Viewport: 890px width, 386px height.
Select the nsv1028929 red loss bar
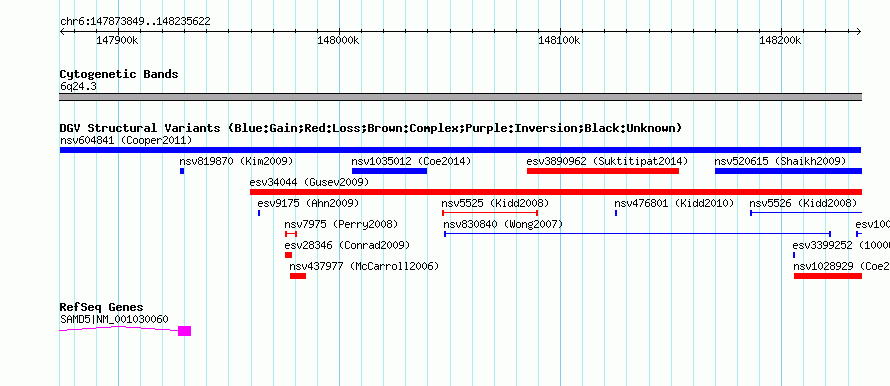click(x=828, y=276)
